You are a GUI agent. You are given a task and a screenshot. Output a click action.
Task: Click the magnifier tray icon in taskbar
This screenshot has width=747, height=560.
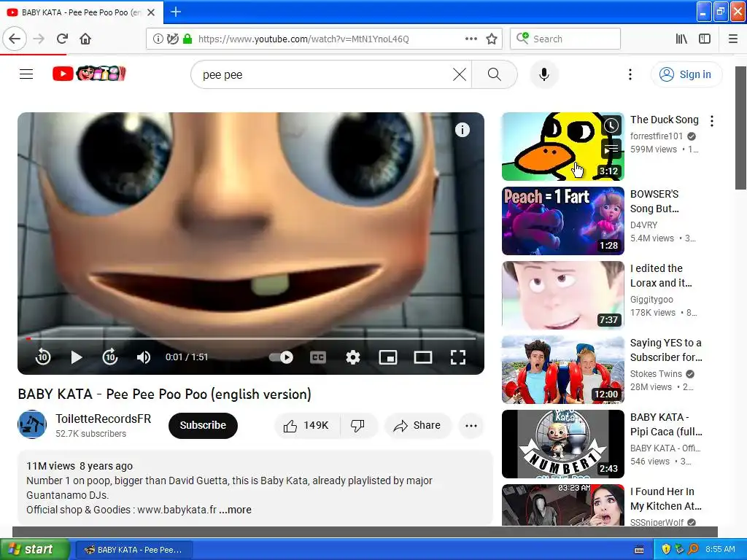coord(693,550)
